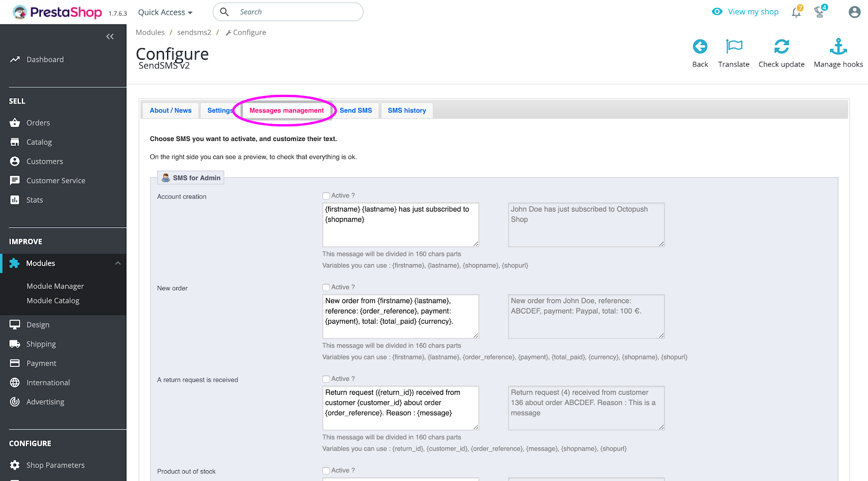Click the Dashboard trend icon

coord(15,60)
